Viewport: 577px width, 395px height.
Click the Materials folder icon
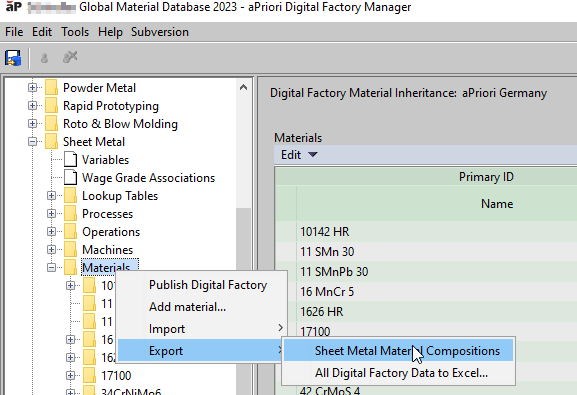pos(71,268)
